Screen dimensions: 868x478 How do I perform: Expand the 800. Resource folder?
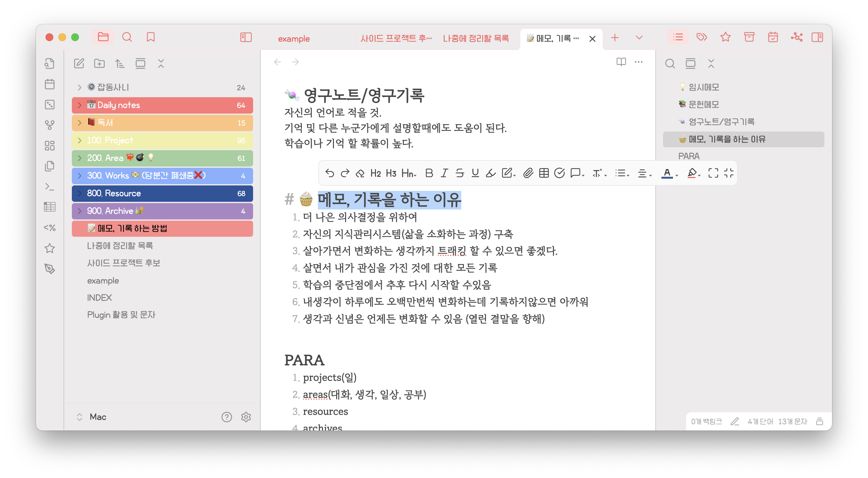click(x=79, y=193)
